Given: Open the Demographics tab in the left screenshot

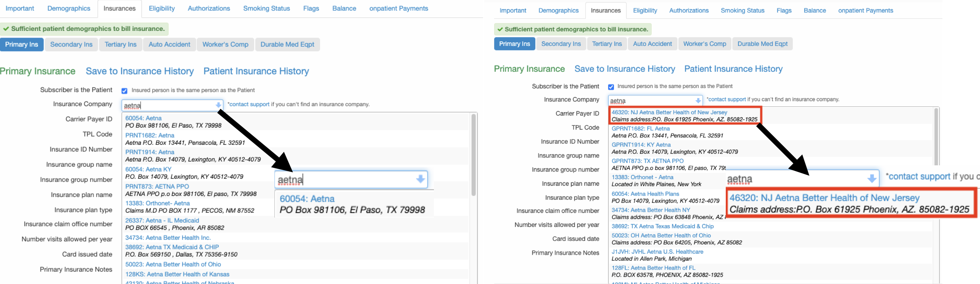Looking at the screenshot, I should point(69,8).
